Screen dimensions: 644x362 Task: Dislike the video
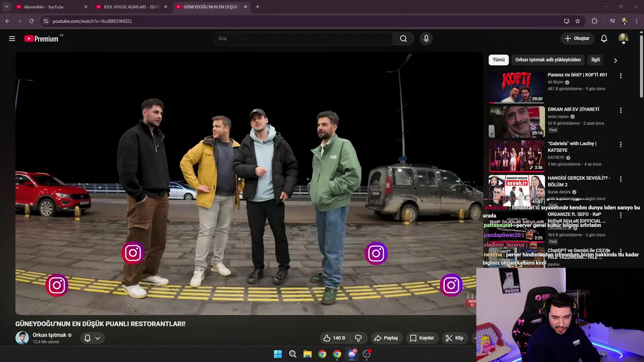[x=359, y=338]
